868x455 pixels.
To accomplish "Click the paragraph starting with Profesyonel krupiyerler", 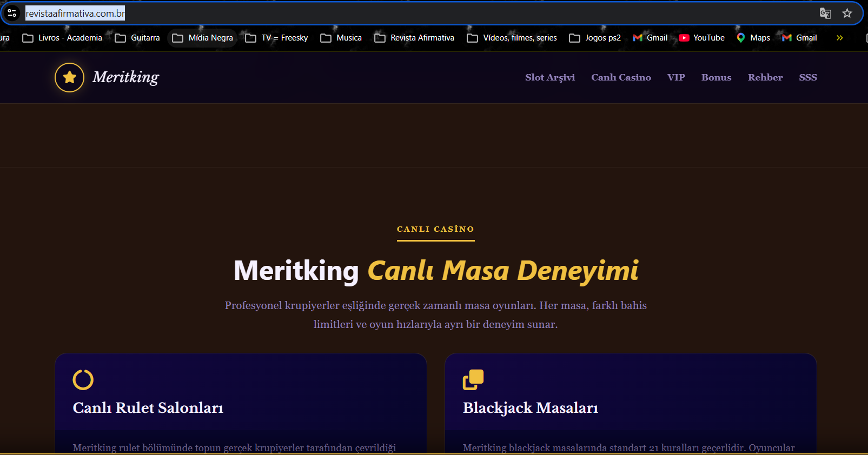I will pyautogui.click(x=436, y=315).
